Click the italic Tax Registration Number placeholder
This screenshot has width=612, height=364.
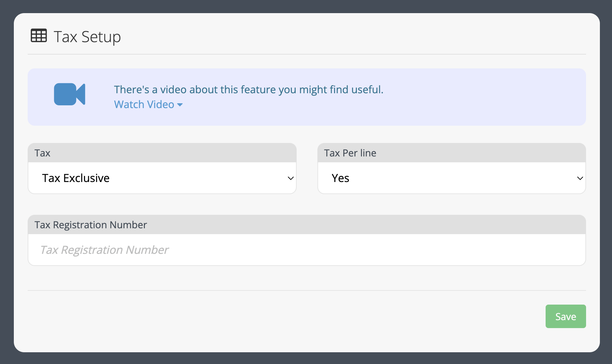(104, 250)
